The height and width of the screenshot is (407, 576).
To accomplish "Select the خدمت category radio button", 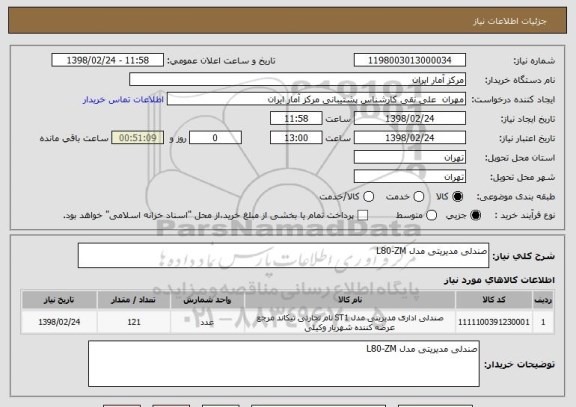I will coord(419,197).
